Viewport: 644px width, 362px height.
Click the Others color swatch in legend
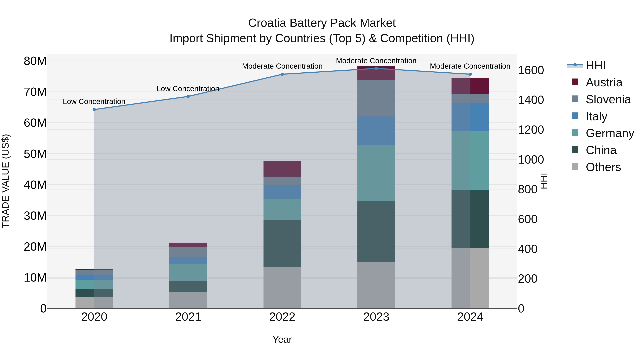tap(575, 166)
